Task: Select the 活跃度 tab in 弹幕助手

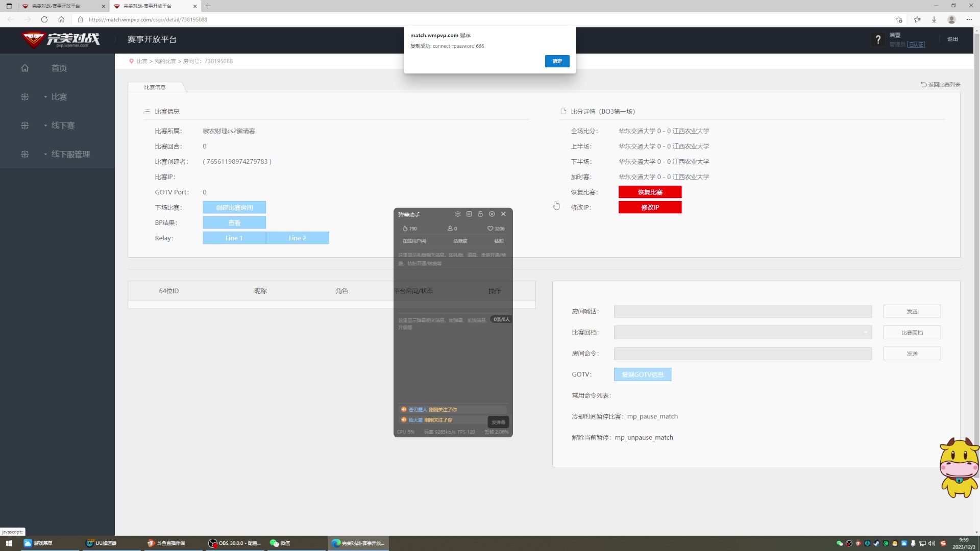Action: coord(460,241)
